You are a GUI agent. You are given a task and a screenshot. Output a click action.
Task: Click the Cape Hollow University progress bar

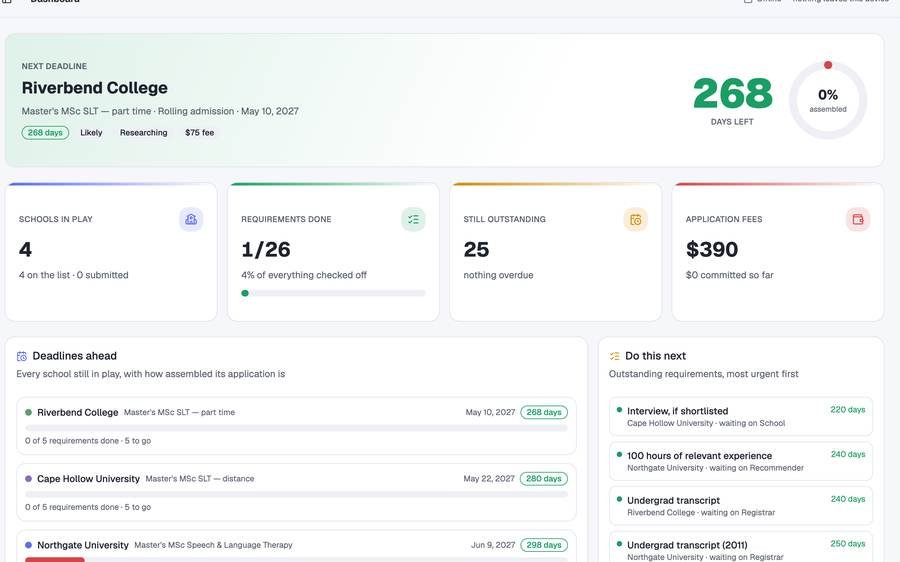pyautogui.click(x=296, y=494)
